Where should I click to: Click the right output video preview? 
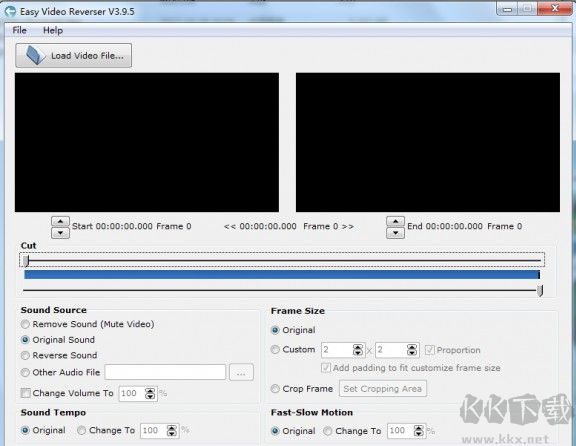coord(428,142)
